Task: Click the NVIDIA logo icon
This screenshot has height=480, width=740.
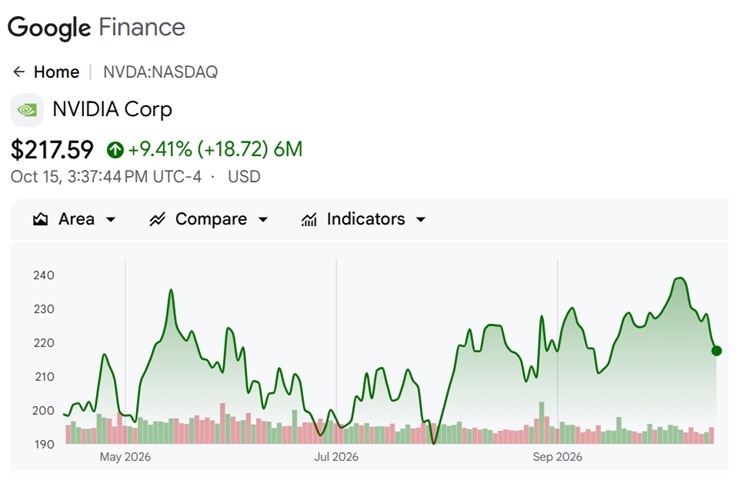Action: [27, 110]
